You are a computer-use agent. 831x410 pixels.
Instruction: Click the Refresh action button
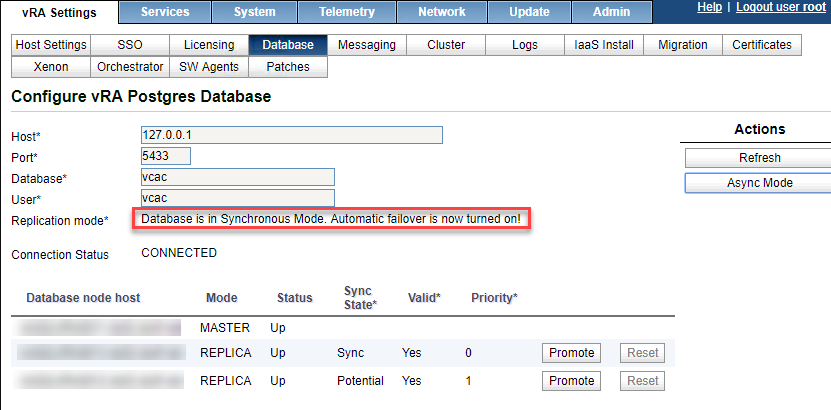tap(759, 158)
